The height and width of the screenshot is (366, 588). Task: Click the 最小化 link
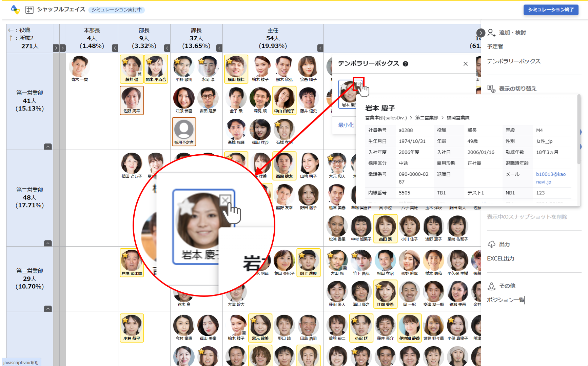pos(346,125)
